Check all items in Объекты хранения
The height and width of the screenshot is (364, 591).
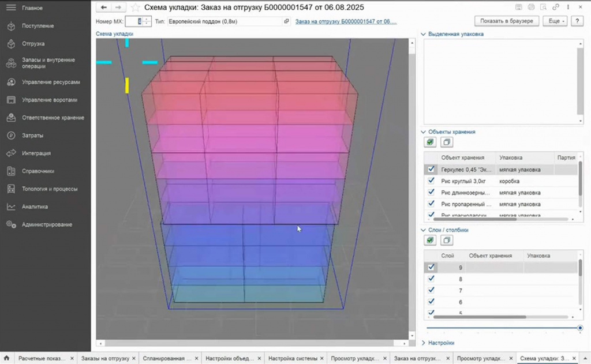click(430, 142)
